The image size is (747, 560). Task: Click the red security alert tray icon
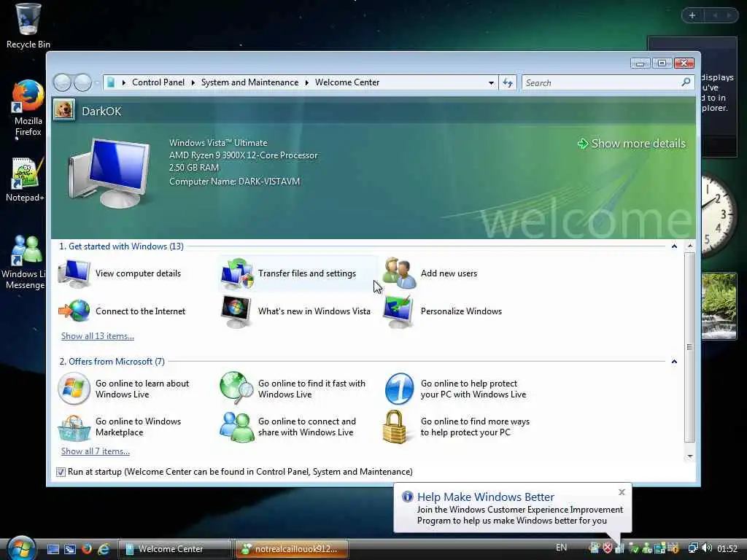[608, 548]
